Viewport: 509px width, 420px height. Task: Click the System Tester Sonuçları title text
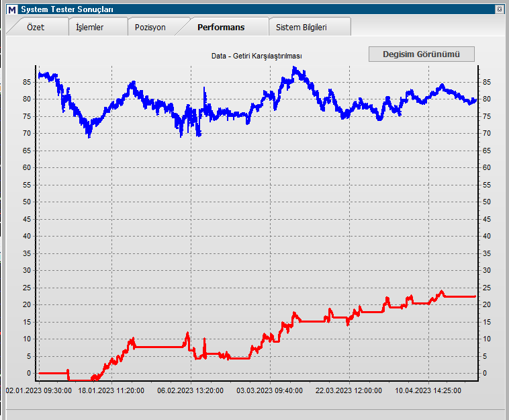[67, 9]
